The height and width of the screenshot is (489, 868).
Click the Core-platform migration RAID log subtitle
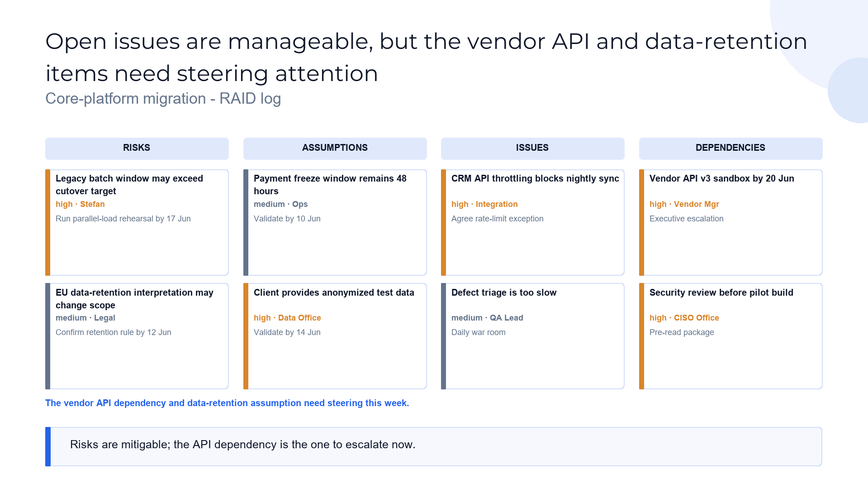pos(163,98)
